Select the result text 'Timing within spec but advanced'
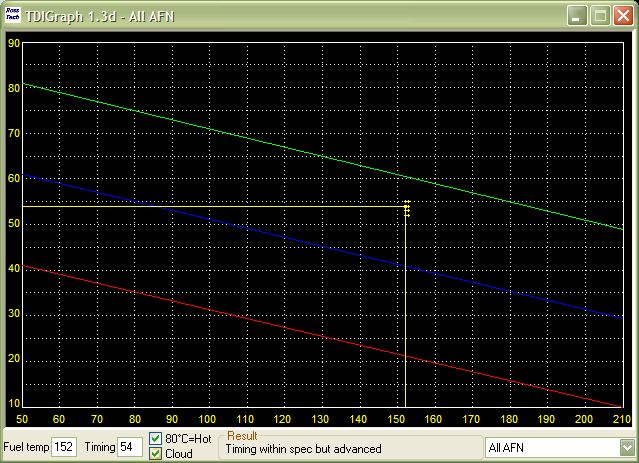 [x=304, y=449]
